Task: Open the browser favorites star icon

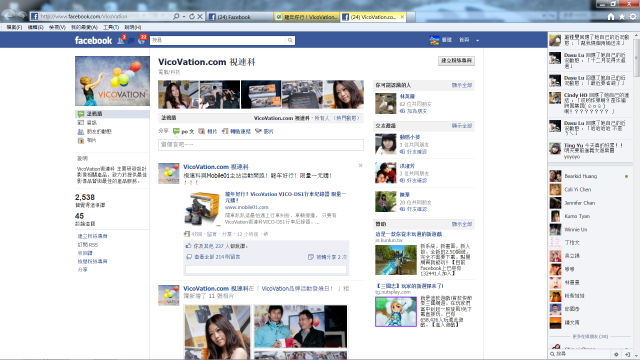Action: pyautogui.click(x=622, y=16)
